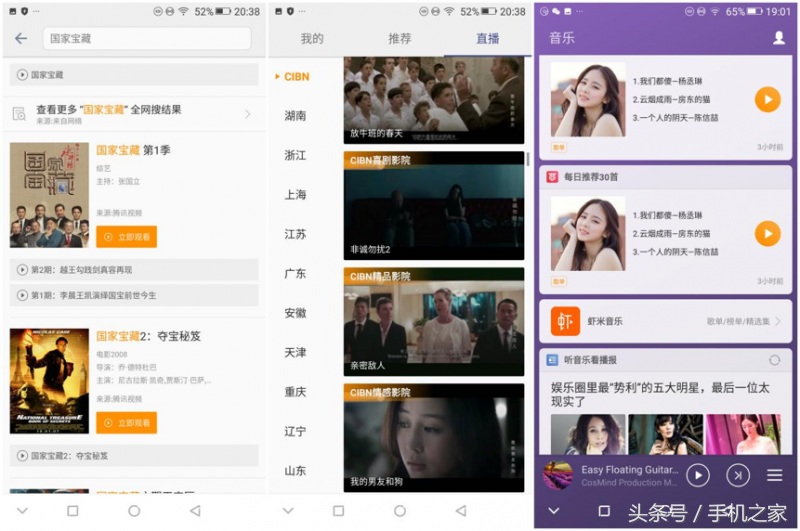Select the 辽宁 channel category
The image size is (800, 531).
click(x=295, y=432)
